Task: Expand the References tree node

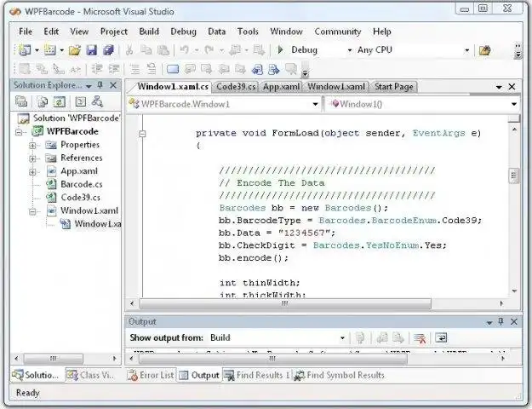Action: pos(32,158)
